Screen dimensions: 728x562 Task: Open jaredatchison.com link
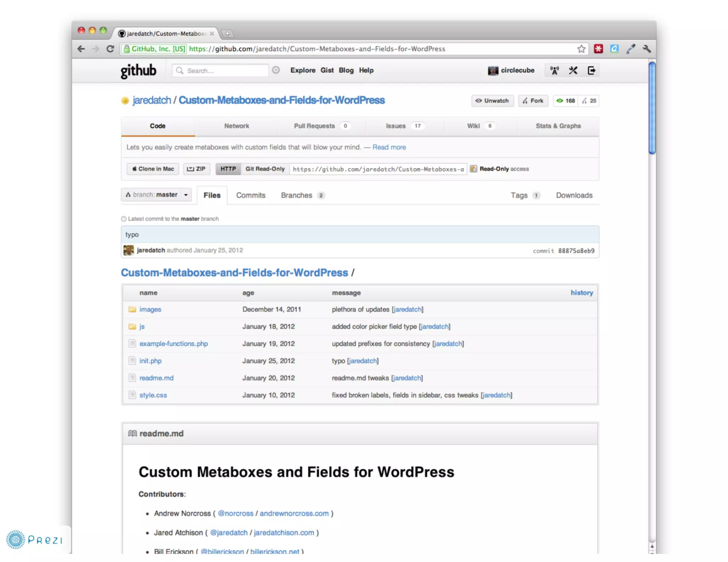click(x=284, y=533)
